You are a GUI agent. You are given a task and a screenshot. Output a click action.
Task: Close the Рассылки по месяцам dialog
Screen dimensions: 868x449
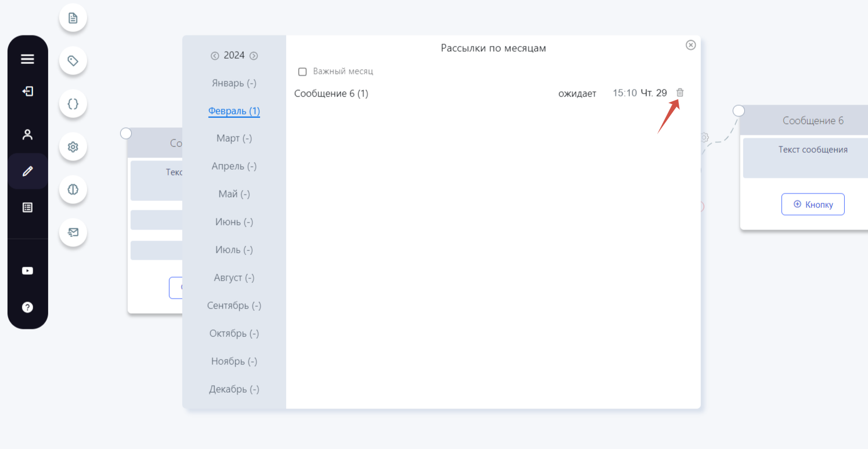tap(691, 45)
